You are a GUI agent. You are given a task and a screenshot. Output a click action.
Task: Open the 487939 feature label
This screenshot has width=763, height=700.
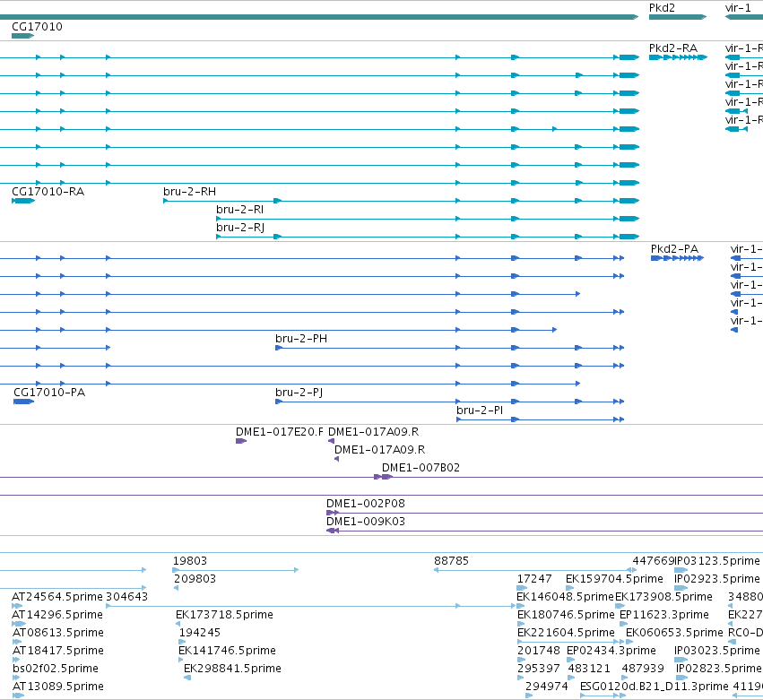click(x=643, y=669)
